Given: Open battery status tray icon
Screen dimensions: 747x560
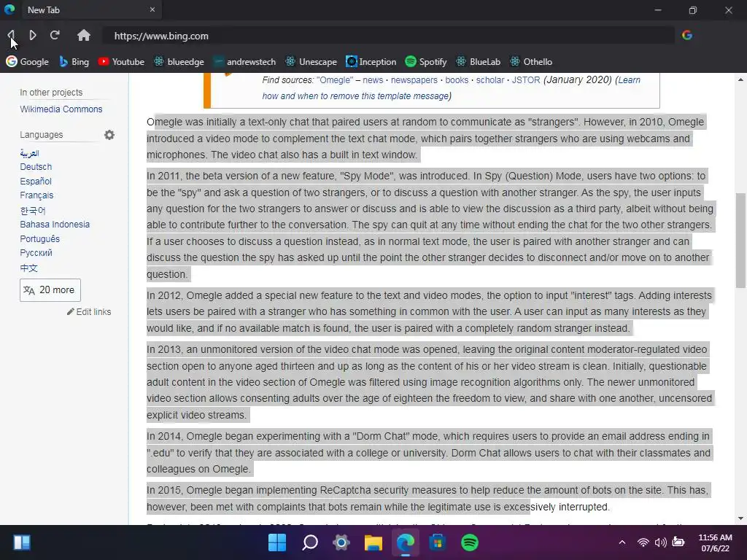Looking at the screenshot, I should point(678,542).
